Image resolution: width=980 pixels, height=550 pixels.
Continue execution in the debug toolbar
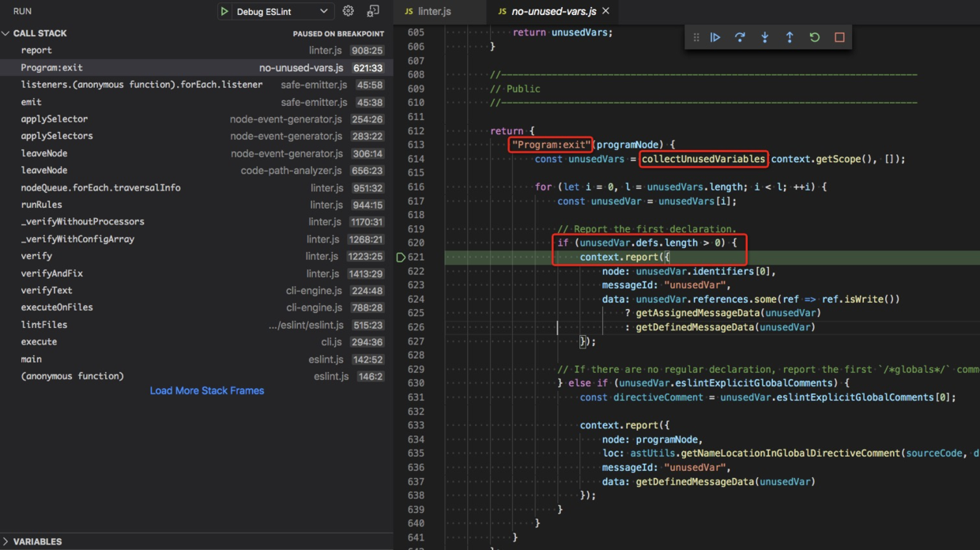715,36
